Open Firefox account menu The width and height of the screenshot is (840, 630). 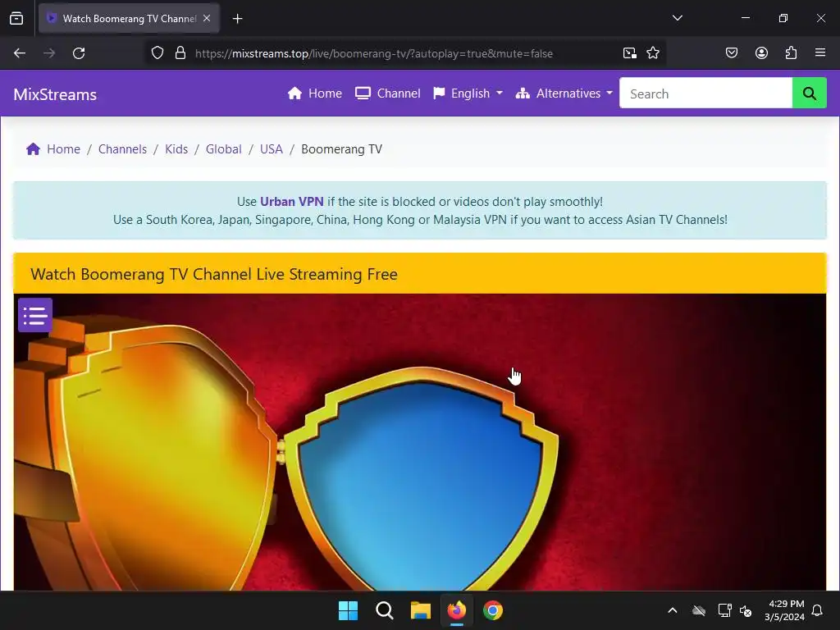(761, 53)
